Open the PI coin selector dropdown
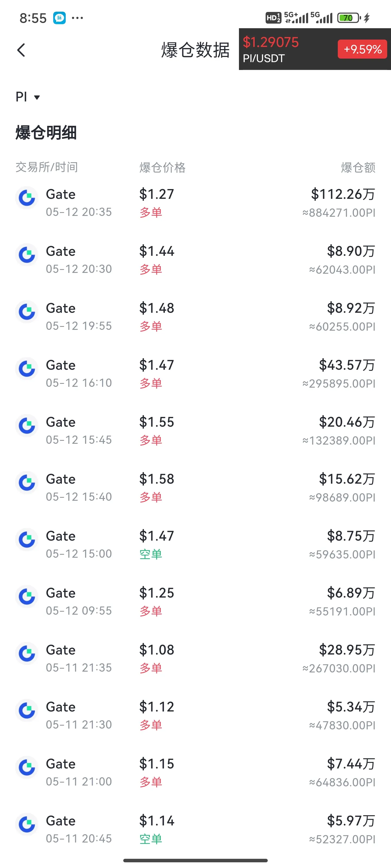The width and height of the screenshot is (391, 868). 28,97
